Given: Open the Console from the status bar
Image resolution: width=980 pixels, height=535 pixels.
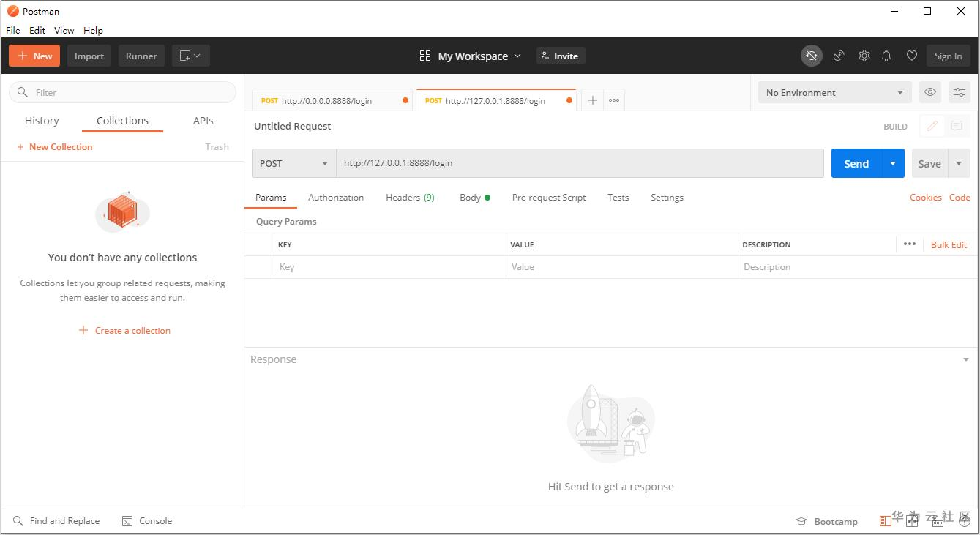Looking at the screenshot, I should tap(147, 521).
